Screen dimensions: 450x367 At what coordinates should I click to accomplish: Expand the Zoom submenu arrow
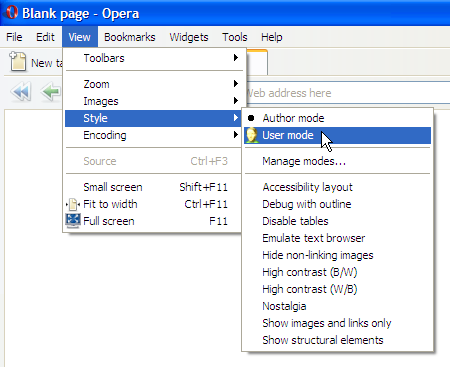(x=236, y=84)
